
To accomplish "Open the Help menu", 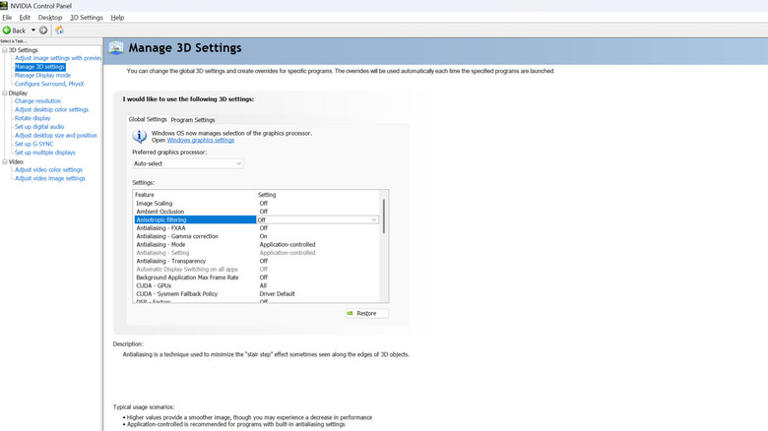I will [x=117, y=18].
